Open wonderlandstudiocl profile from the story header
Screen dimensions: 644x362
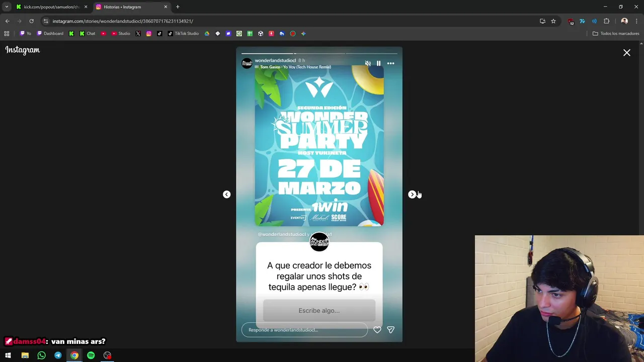pos(275,60)
